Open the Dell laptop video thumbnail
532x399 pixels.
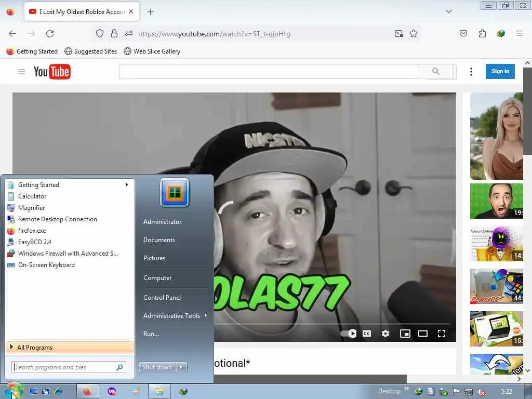point(496,329)
